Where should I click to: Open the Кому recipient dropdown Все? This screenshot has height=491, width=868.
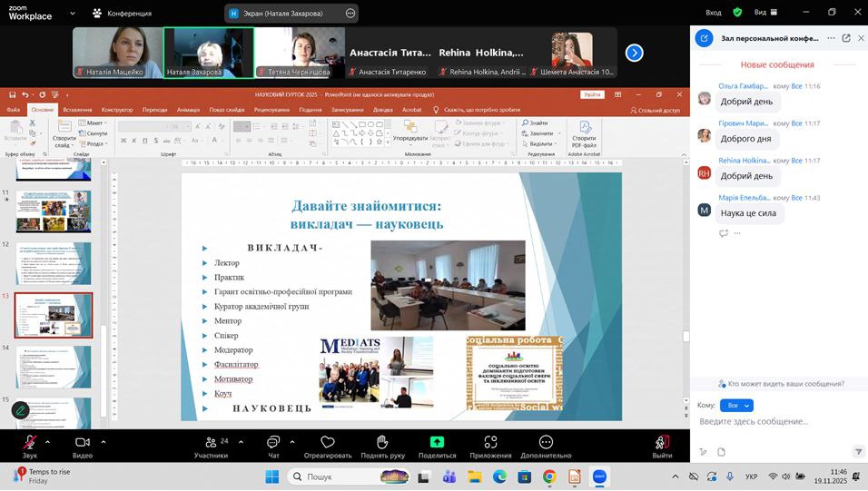pyautogui.click(x=735, y=406)
